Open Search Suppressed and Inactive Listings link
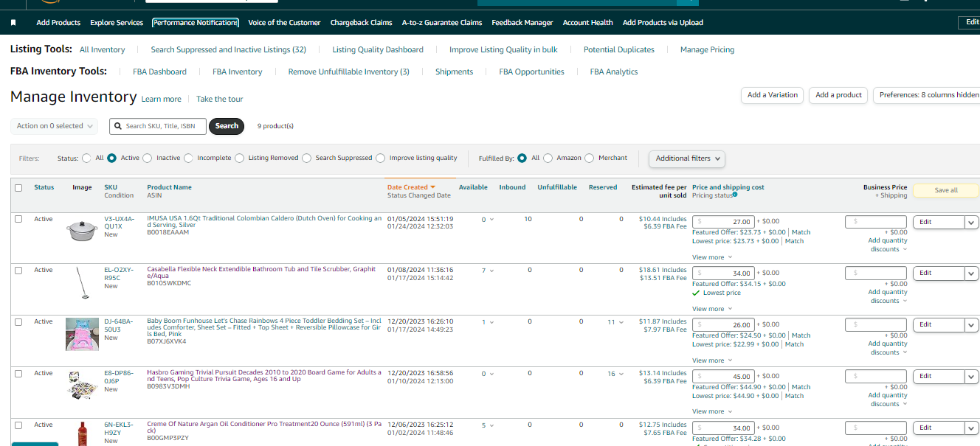980x446 pixels. click(x=229, y=50)
